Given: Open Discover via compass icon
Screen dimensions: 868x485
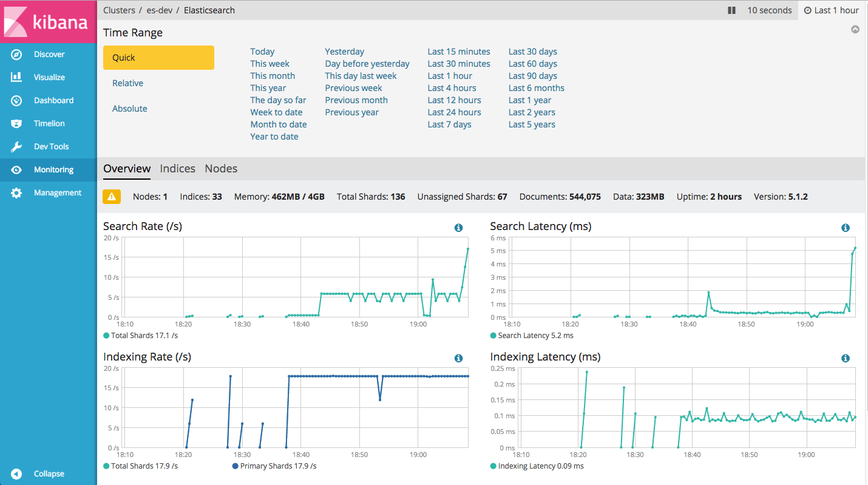Looking at the screenshot, I should pos(16,55).
